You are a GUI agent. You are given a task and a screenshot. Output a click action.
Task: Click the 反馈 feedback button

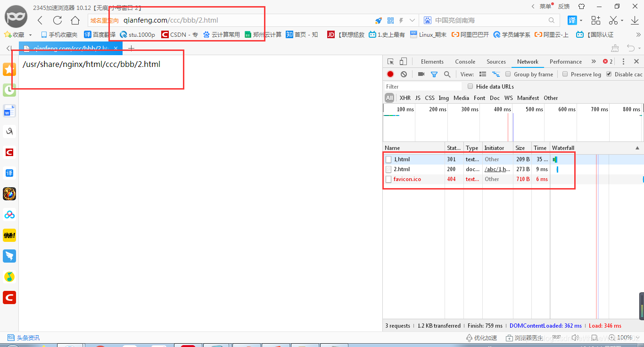tap(564, 7)
